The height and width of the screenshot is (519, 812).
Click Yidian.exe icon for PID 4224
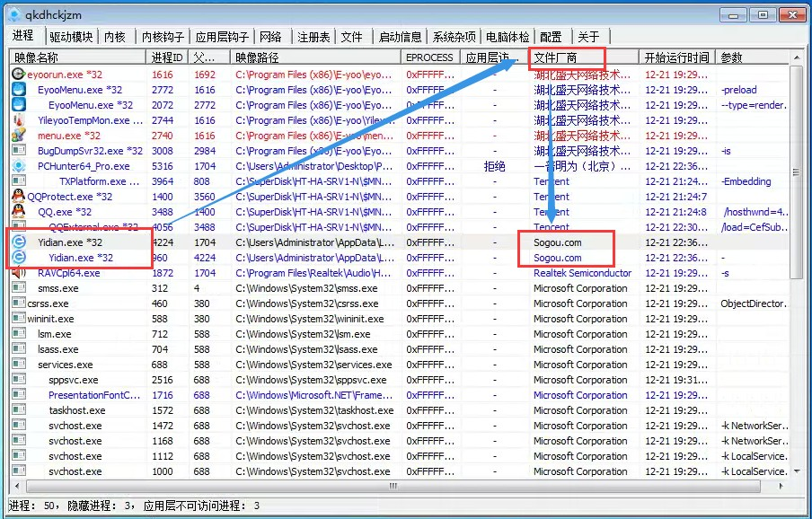[19, 242]
